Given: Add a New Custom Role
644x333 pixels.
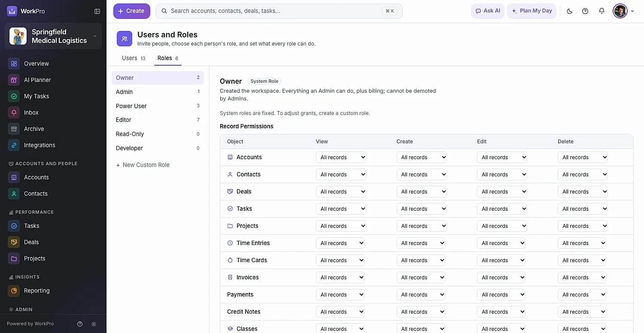Looking at the screenshot, I should pos(143,165).
